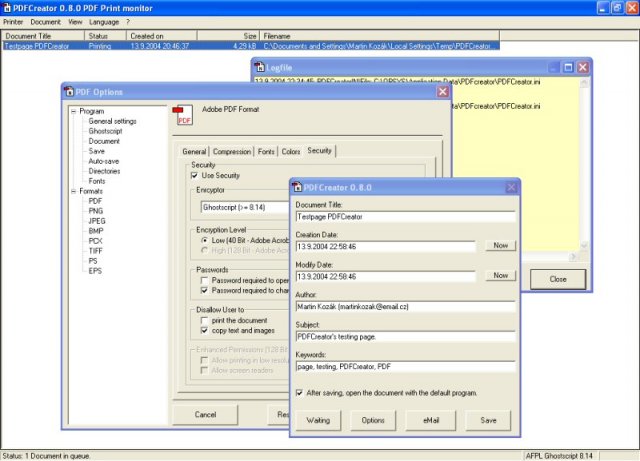Click the eMail button

tap(431, 420)
